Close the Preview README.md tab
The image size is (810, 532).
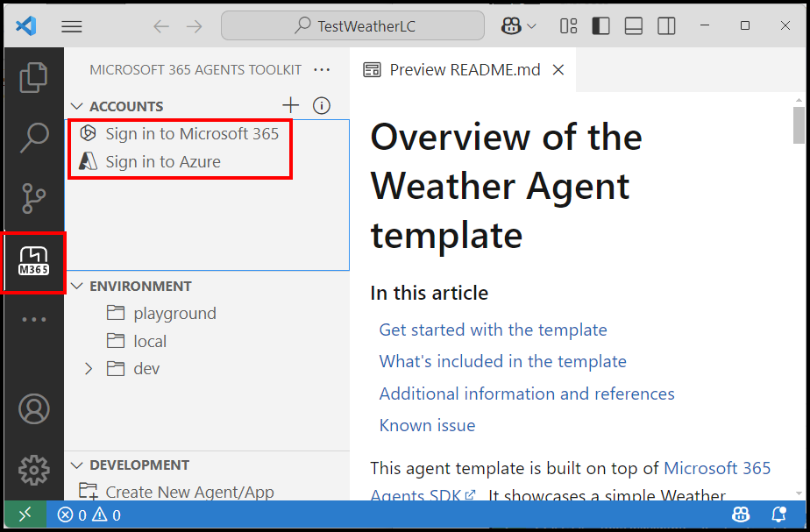coord(558,70)
